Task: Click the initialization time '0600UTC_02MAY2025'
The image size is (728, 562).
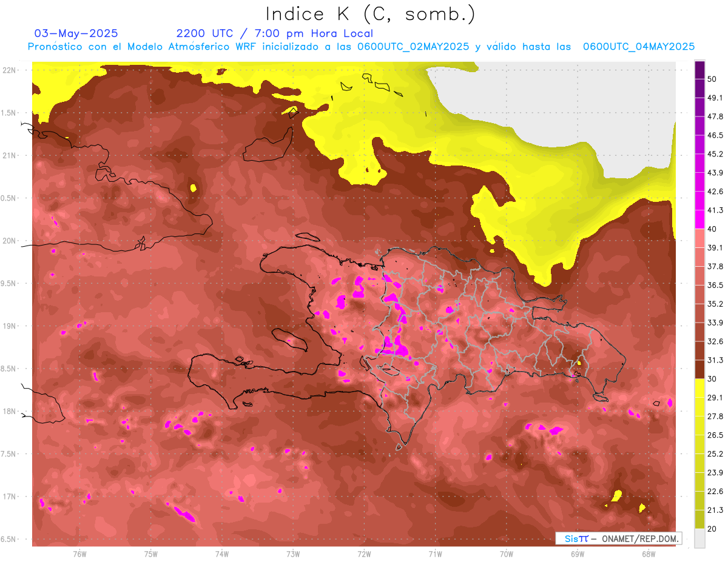Action: (x=413, y=47)
